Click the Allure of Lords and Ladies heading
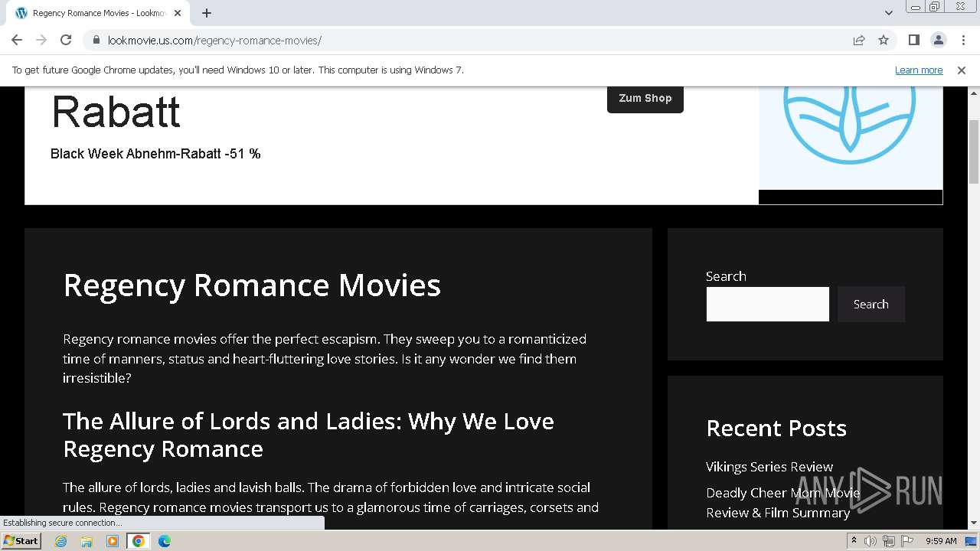This screenshot has width=980, height=551. (x=309, y=435)
